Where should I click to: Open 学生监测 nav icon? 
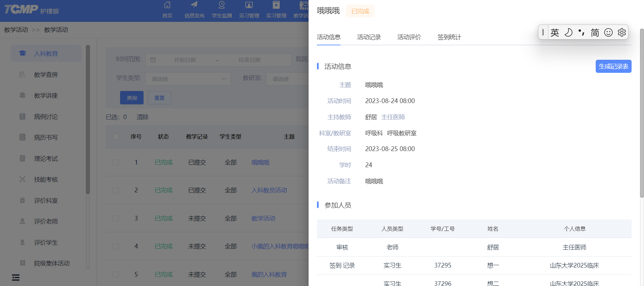click(222, 5)
